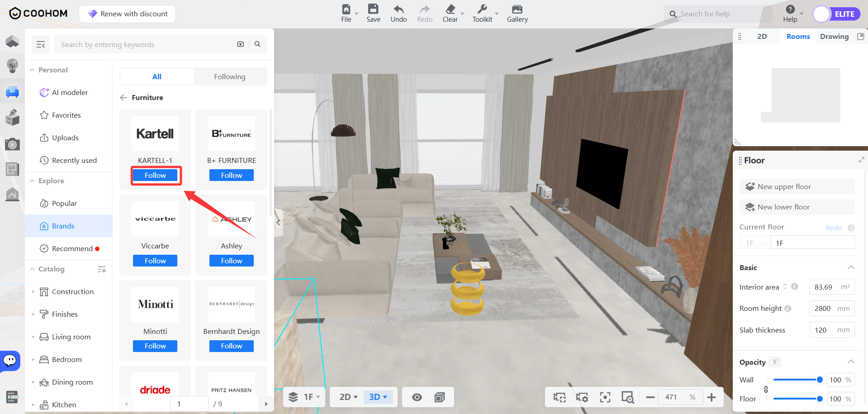Screen dimensions: 868x414
Task: Open the AI house icon in left sidebar
Action: [x=12, y=195]
